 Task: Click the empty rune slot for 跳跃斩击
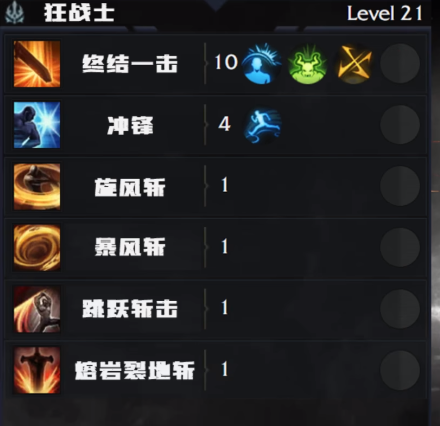(400, 309)
